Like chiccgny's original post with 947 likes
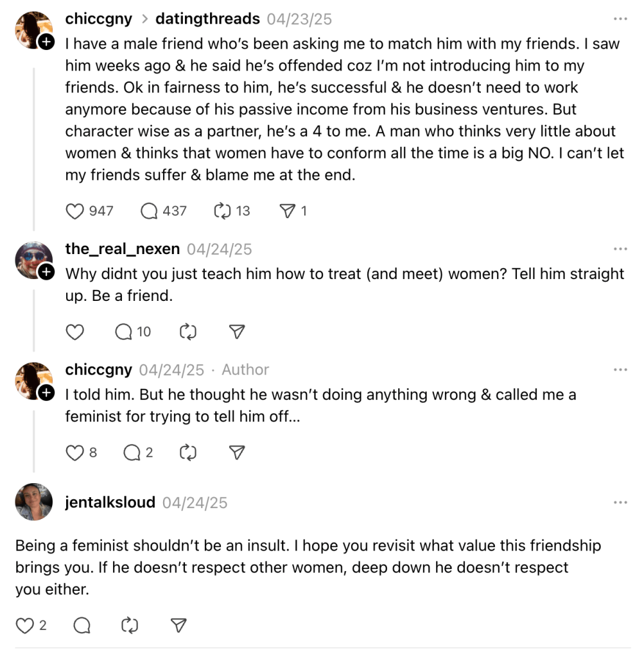The image size is (644, 657). (76, 211)
